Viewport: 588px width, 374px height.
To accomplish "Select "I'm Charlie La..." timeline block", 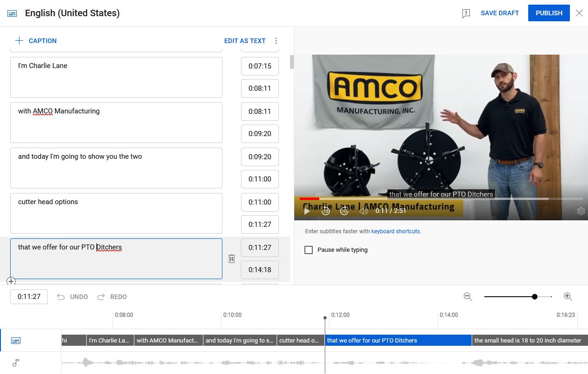I will point(110,340).
